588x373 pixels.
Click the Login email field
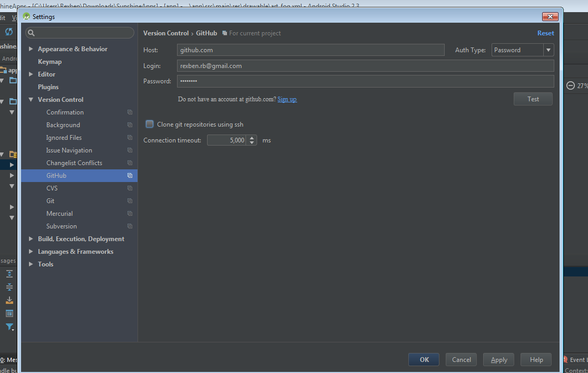click(x=365, y=66)
